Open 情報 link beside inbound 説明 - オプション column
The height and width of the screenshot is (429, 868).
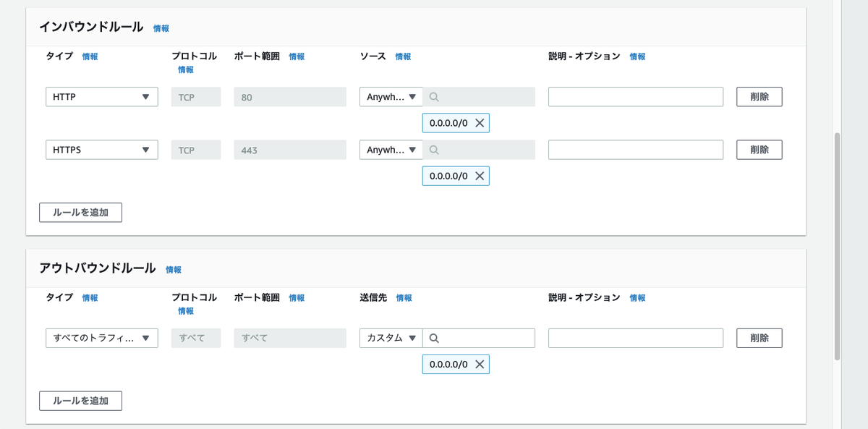point(637,56)
